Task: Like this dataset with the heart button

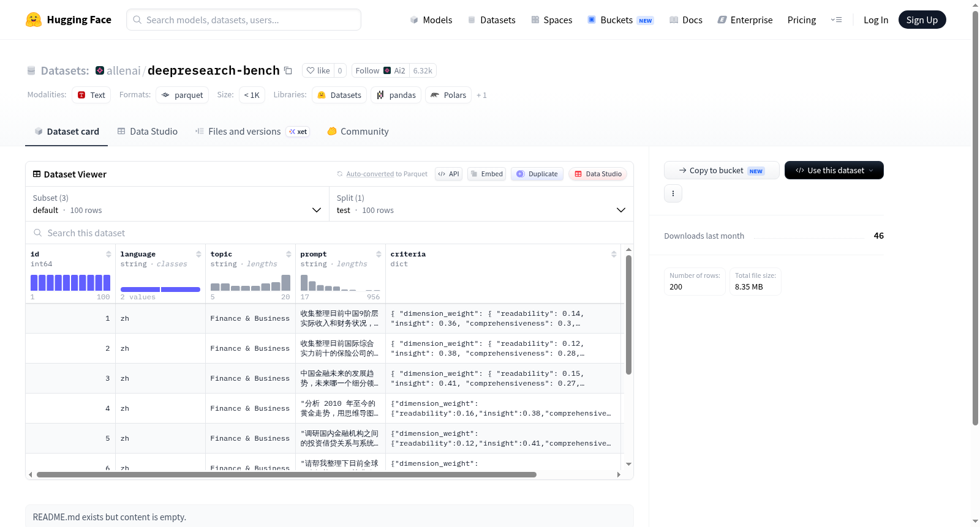Action: click(318, 70)
